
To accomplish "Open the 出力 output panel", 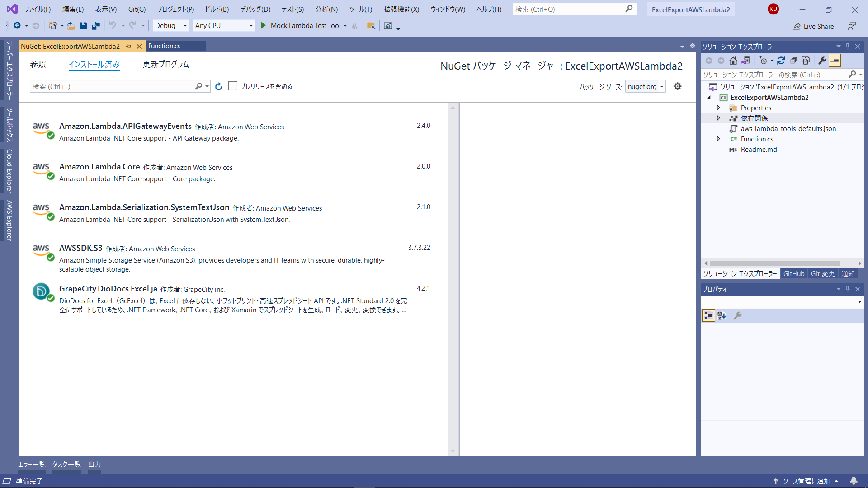I will click(x=94, y=465).
